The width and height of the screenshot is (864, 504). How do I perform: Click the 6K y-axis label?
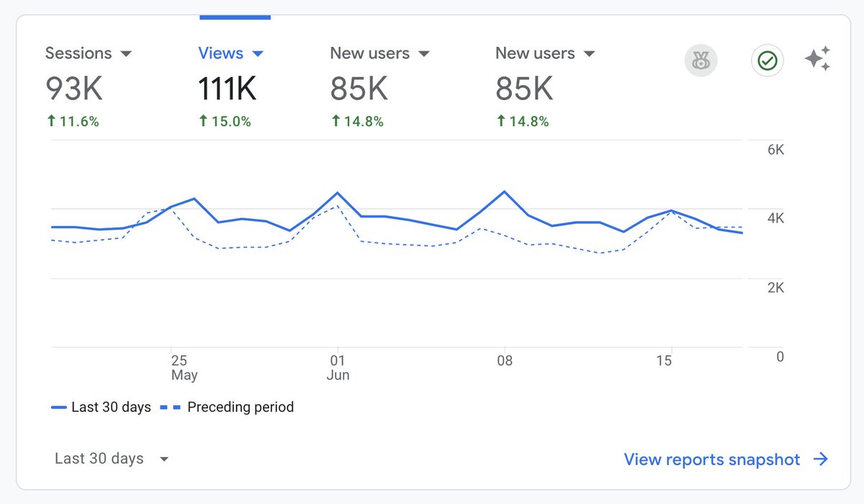pyautogui.click(x=775, y=150)
